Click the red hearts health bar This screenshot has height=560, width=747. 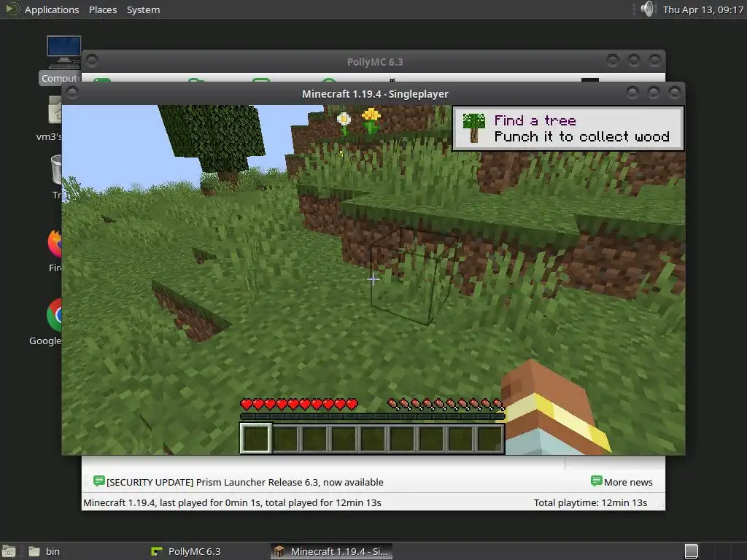(x=298, y=405)
